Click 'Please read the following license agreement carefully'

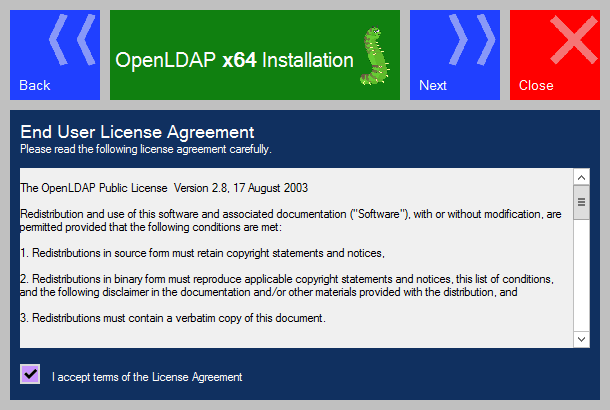click(x=146, y=149)
